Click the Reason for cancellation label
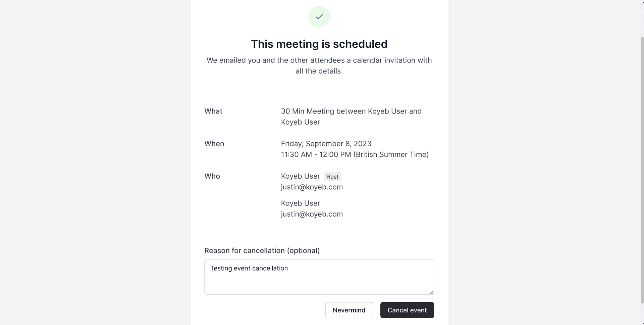 point(262,250)
